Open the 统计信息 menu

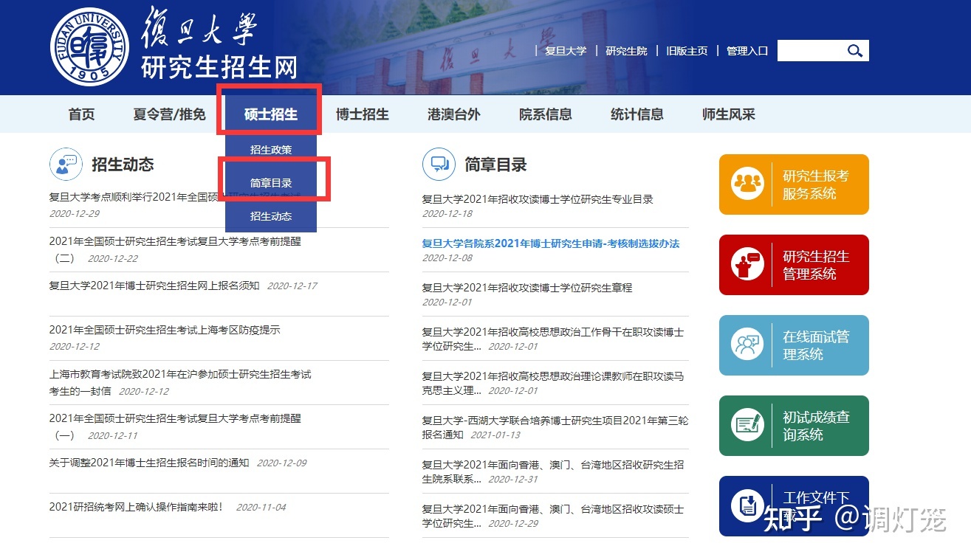coord(637,114)
